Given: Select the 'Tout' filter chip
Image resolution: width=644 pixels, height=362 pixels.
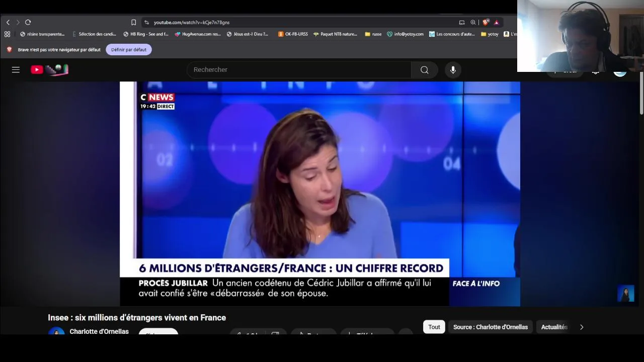Looking at the screenshot, I should click(x=434, y=327).
